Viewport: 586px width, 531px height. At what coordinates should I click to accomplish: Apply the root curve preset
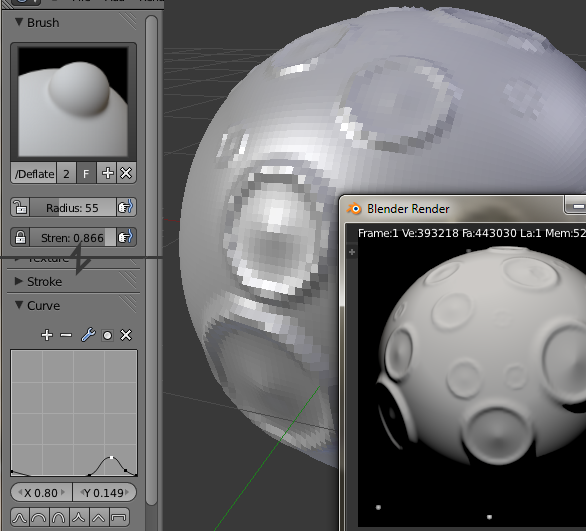coord(59,517)
